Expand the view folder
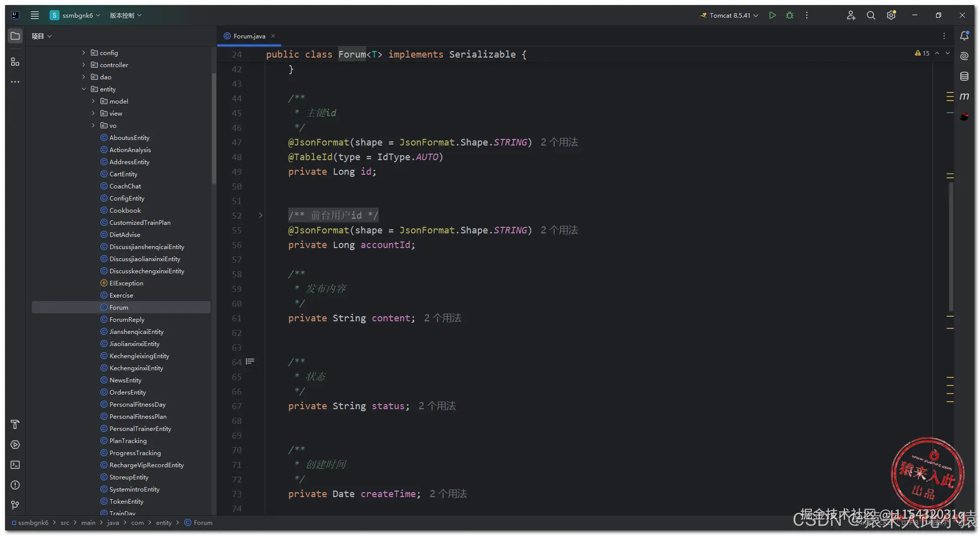980x536 pixels. (93, 113)
